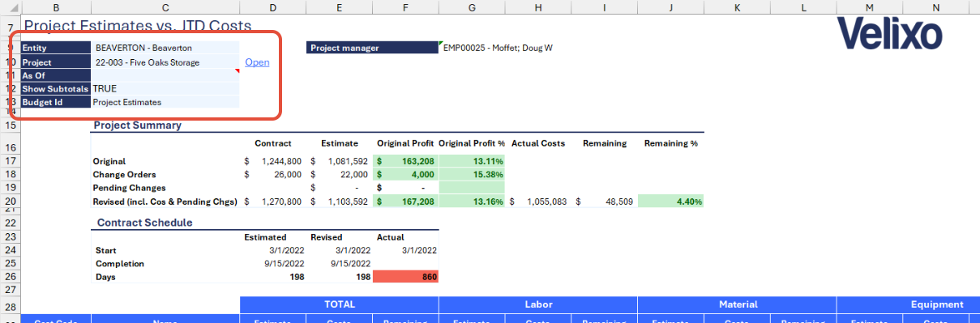980x323 pixels.
Task: Click the TOTAL column group header
Action: tap(340, 304)
